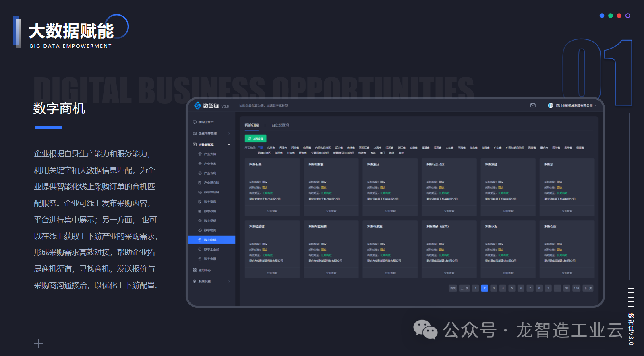Click the 下一页 pagination button
This screenshot has width=644, height=356.
(x=588, y=288)
